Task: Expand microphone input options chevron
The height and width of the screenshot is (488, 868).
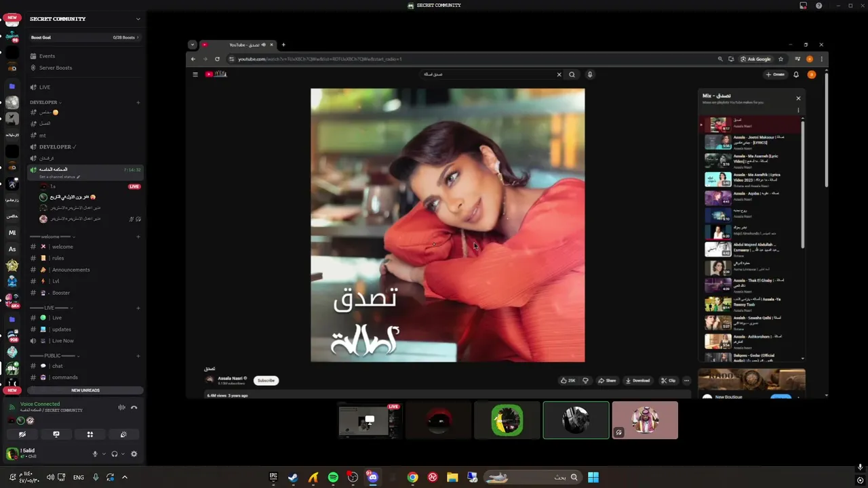Action: point(103,454)
